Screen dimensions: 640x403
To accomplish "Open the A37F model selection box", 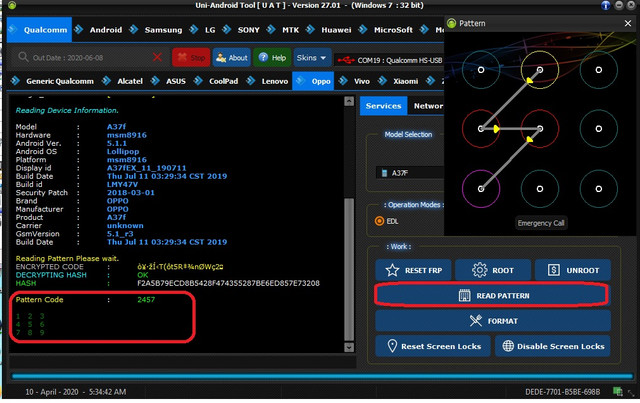I will point(410,173).
